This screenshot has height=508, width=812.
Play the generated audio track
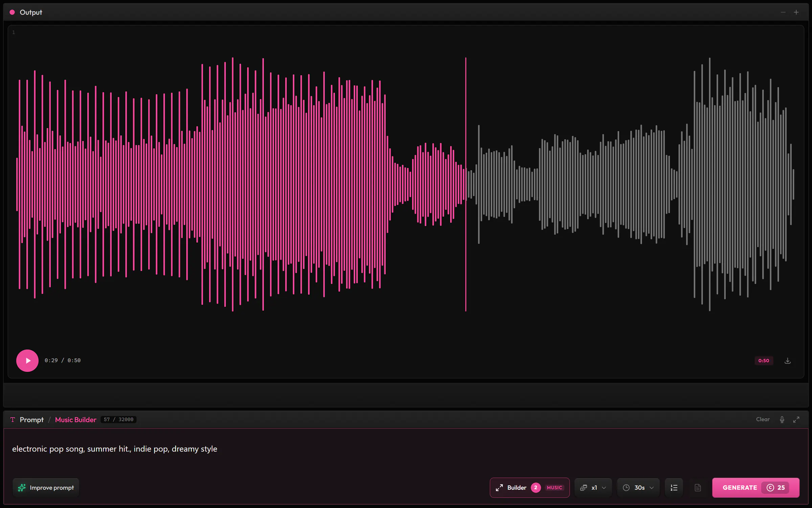tap(27, 360)
